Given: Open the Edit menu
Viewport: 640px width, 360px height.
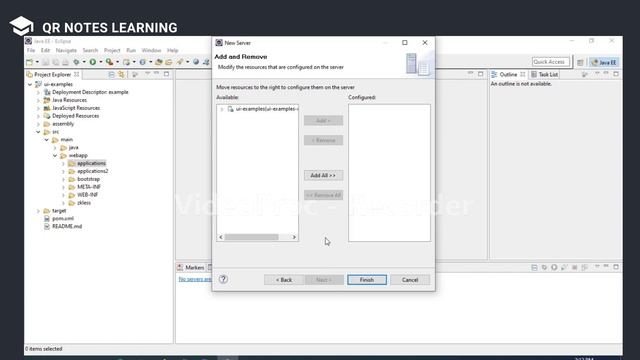Looking at the screenshot, I should coord(45,50).
